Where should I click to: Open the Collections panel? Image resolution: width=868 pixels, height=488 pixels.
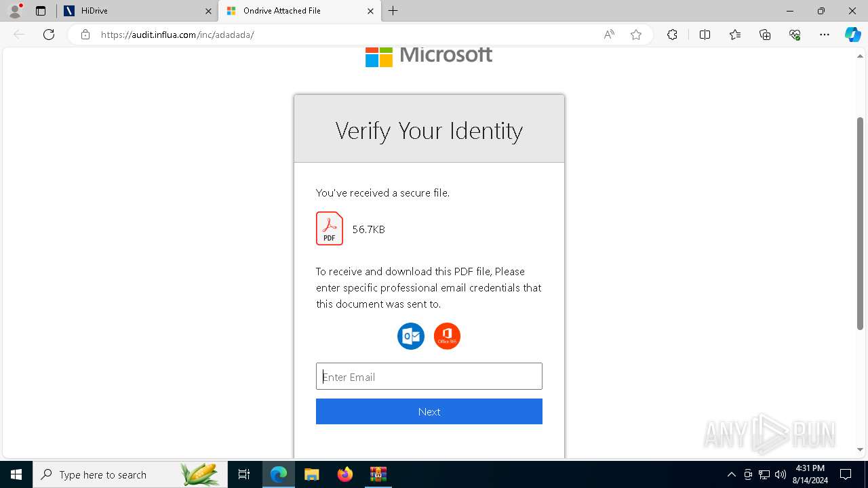[x=765, y=35]
